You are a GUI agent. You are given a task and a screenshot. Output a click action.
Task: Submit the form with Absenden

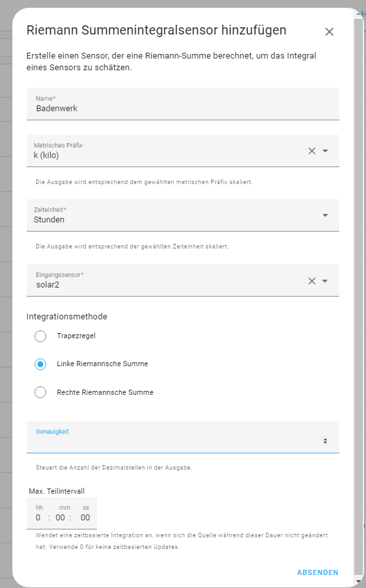tap(318, 572)
